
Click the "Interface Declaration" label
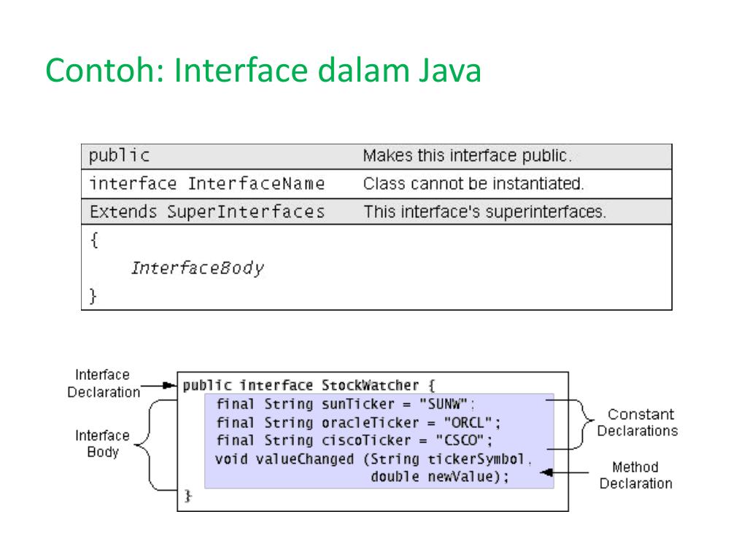pyautogui.click(x=104, y=384)
